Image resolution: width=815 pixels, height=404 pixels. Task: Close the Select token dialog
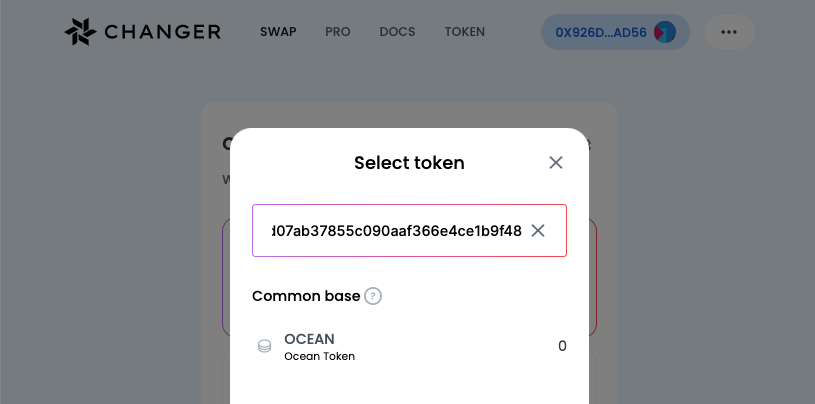point(556,163)
